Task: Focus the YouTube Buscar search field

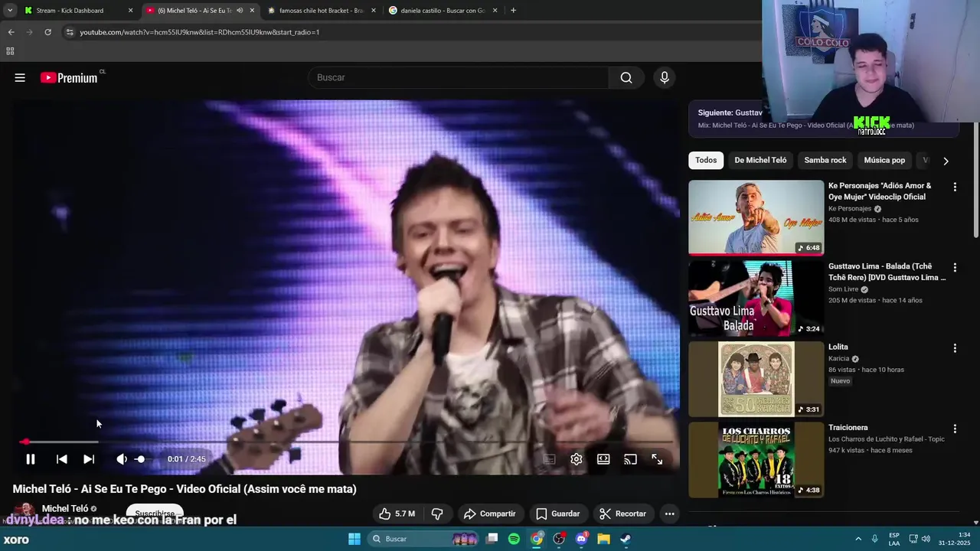Action: (458, 77)
